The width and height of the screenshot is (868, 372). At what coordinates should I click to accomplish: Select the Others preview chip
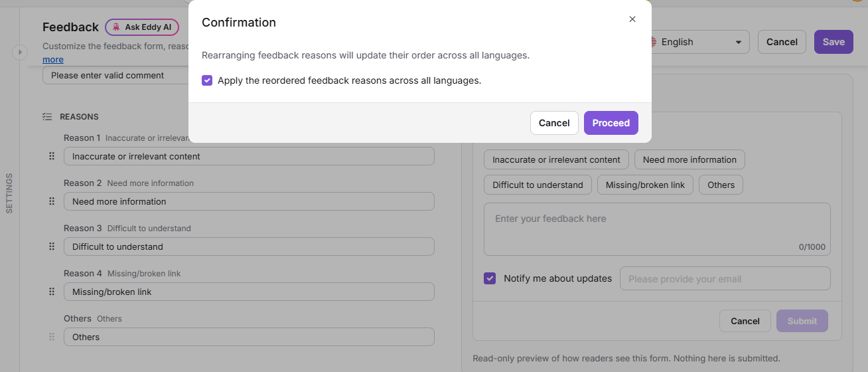pyautogui.click(x=721, y=185)
